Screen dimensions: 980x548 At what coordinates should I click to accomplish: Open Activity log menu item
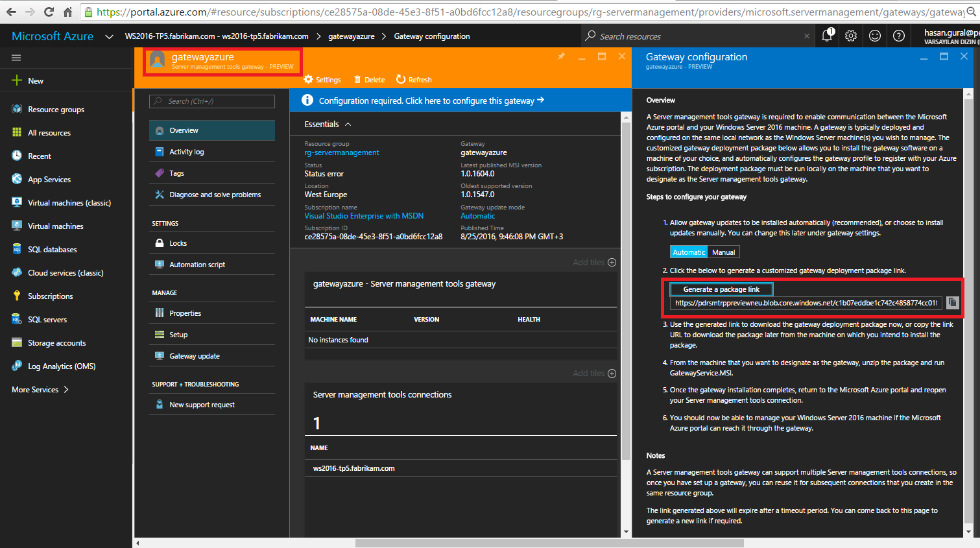(x=212, y=152)
